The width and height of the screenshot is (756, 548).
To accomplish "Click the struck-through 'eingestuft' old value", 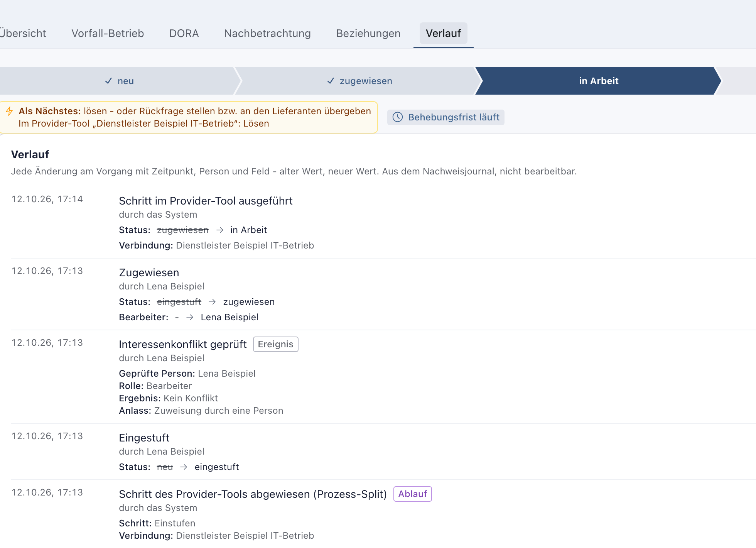I will [x=179, y=302].
